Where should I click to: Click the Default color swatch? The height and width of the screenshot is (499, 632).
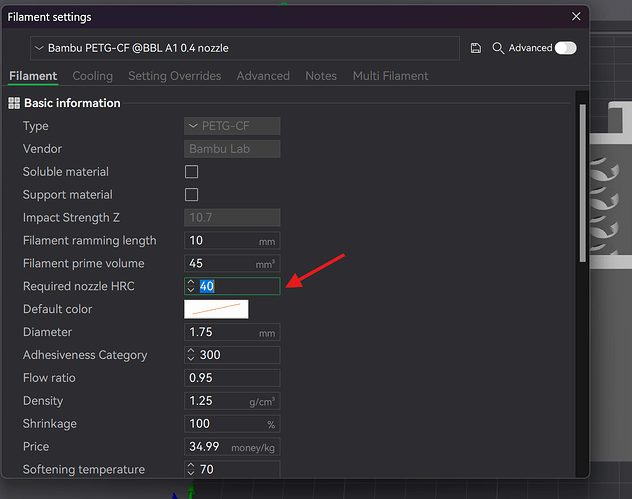(216, 309)
